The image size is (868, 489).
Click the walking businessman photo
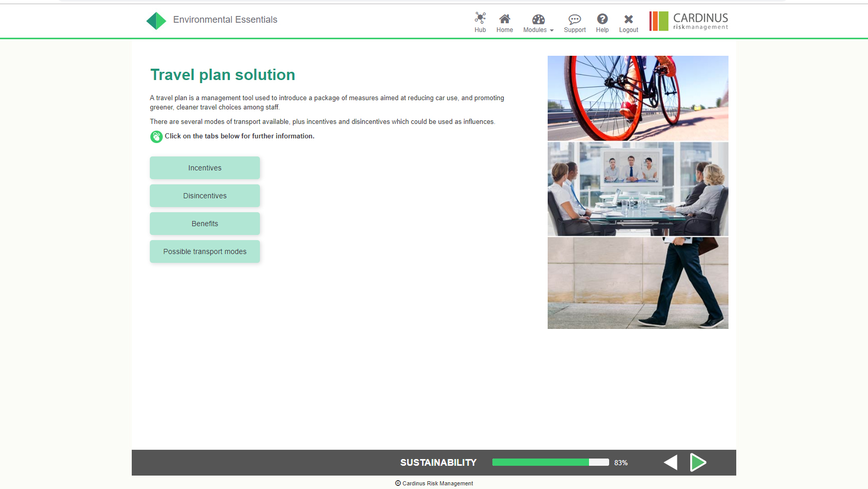pos(638,283)
